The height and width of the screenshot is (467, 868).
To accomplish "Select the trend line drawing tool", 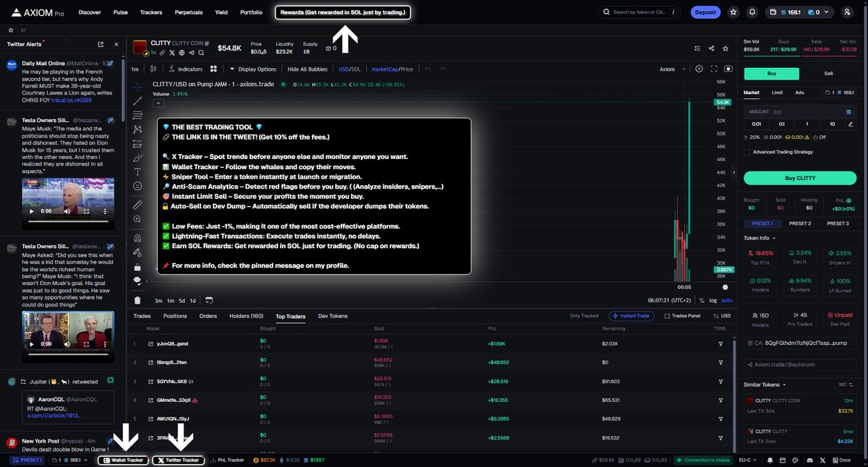I will tap(137, 101).
